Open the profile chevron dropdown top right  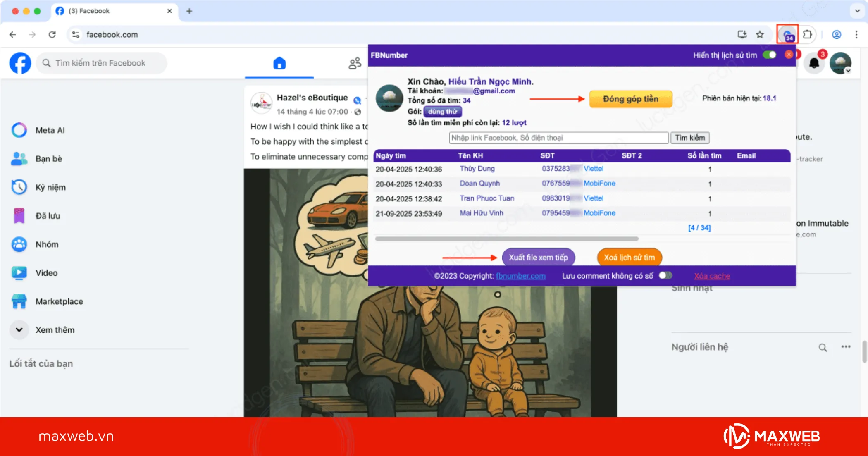tap(848, 71)
